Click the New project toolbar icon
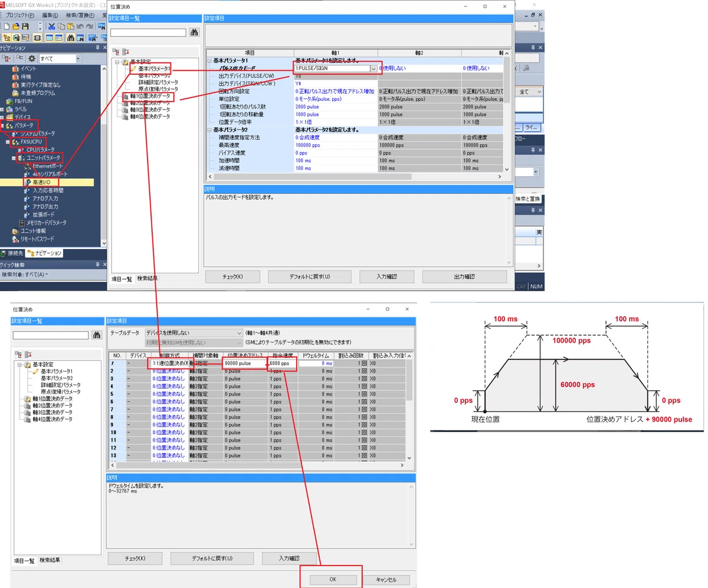This screenshot has width=708, height=588. point(5,27)
